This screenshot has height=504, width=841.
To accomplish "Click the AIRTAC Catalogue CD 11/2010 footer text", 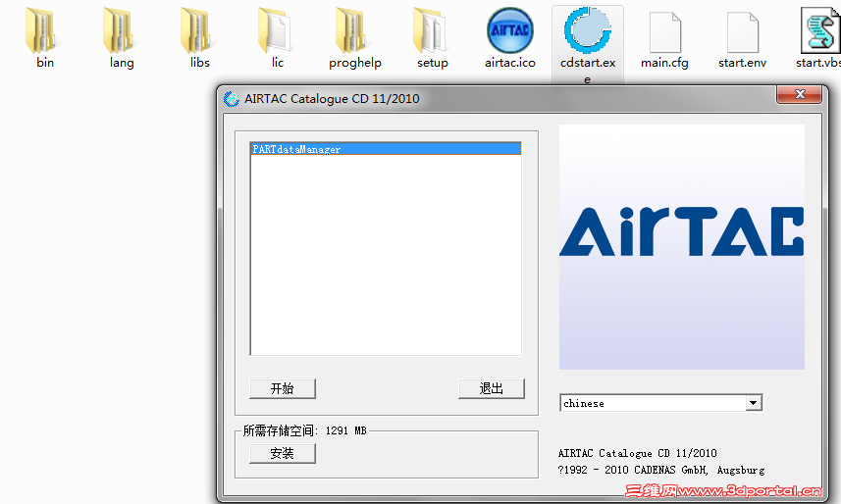I will point(637,453).
